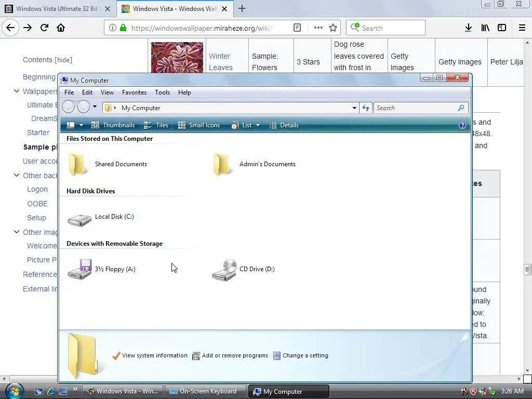Close the Windows Vista Ultimate 32 Bit tab
The height and width of the screenshot is (399, 532).
click(107, 9)
